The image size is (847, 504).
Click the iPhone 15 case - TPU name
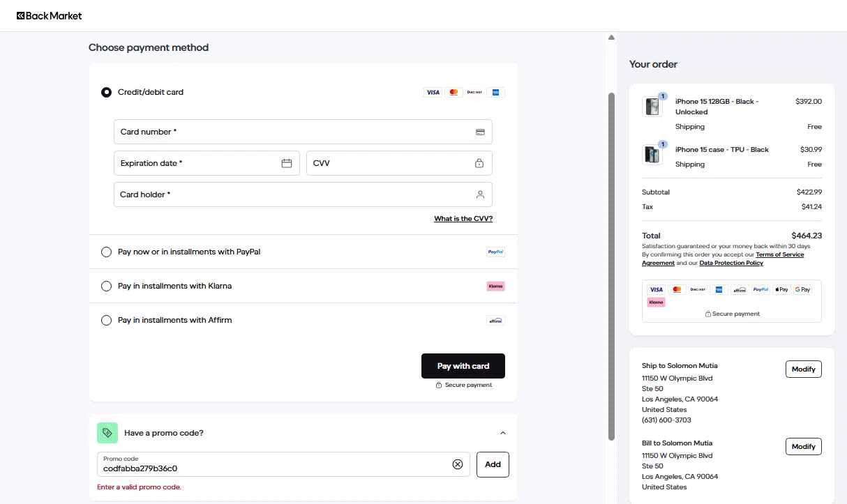point(722,149)
